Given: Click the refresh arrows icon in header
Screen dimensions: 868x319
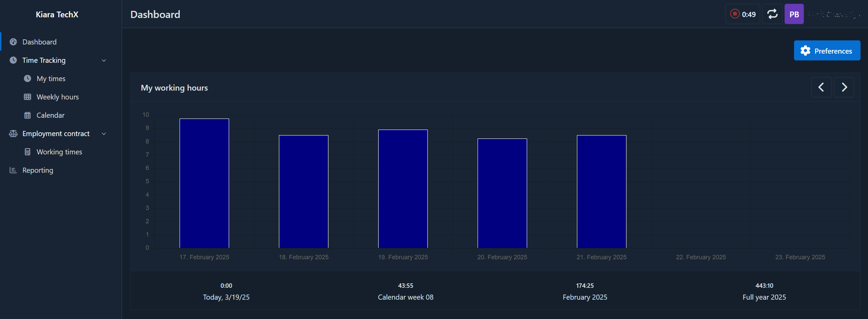Looking at the screenshot, I should tap(772, 14).
